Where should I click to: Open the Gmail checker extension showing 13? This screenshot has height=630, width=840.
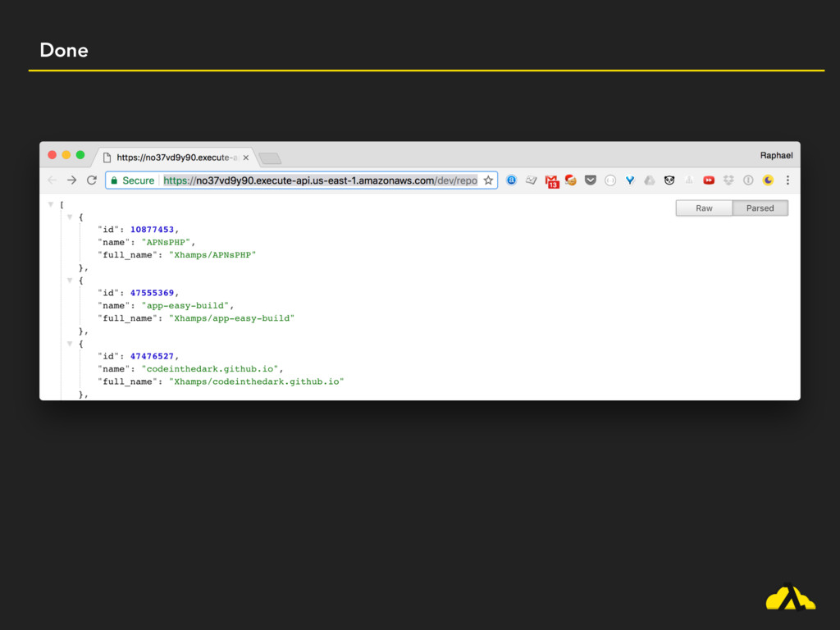coord(552,181)
